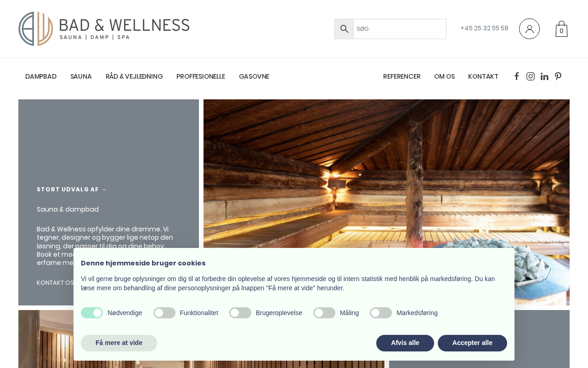Screen dimensions: 588x368
Task: Open the LinkedIn icon link
Action: [x=544, y=76]
